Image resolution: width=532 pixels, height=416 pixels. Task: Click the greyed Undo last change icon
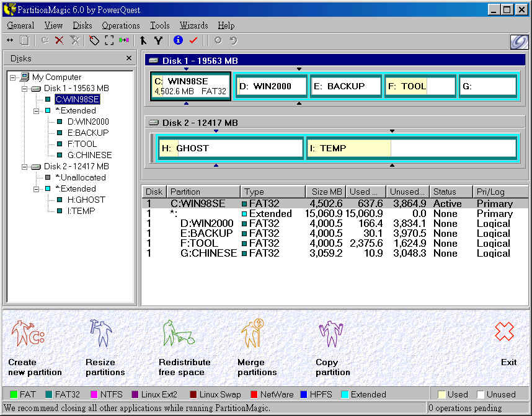click(x=233, y=40)
